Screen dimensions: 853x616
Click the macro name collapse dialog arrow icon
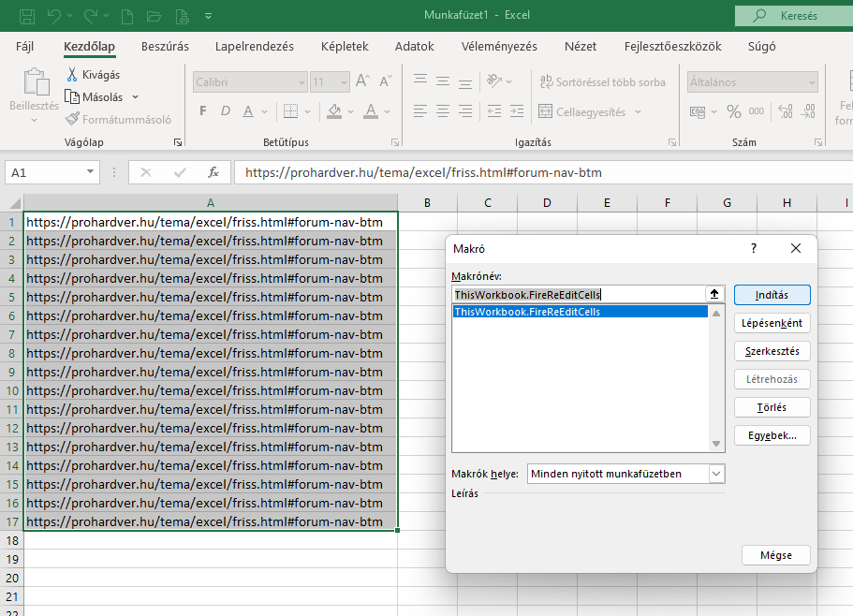coord(714,295)
